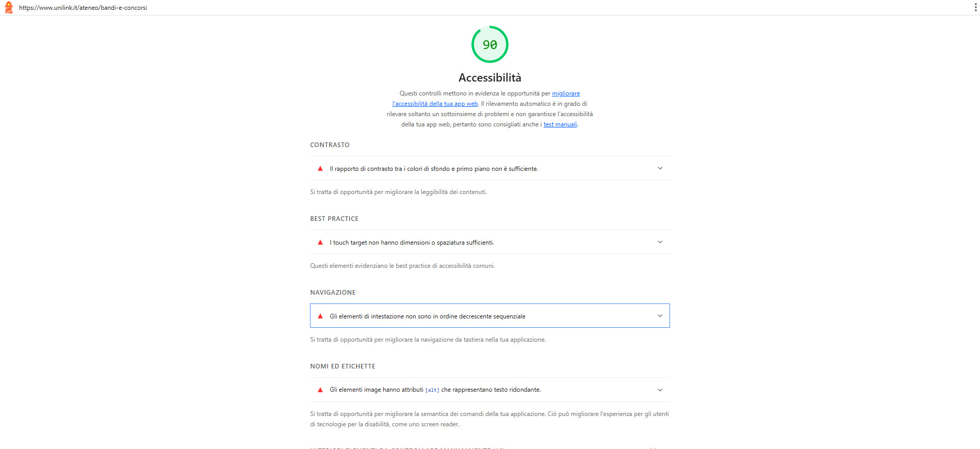Click the Lighthouse logo icon
980x449 pixels.
8,7
